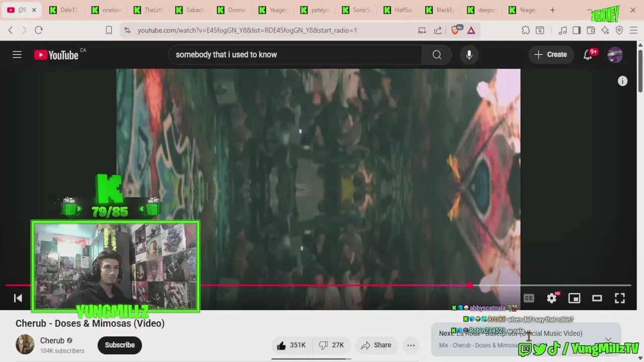This screenshot has height=362, width=644.
Task: Reload the current page
Action: pyautogui.click(x=39, y=30)
